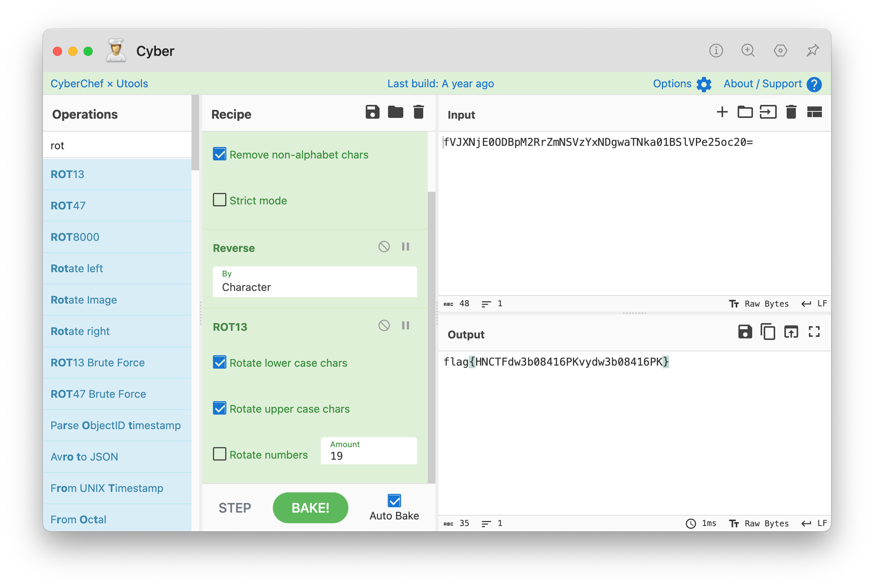
Task: Click the chef logo icon
Action: (116, 50)
